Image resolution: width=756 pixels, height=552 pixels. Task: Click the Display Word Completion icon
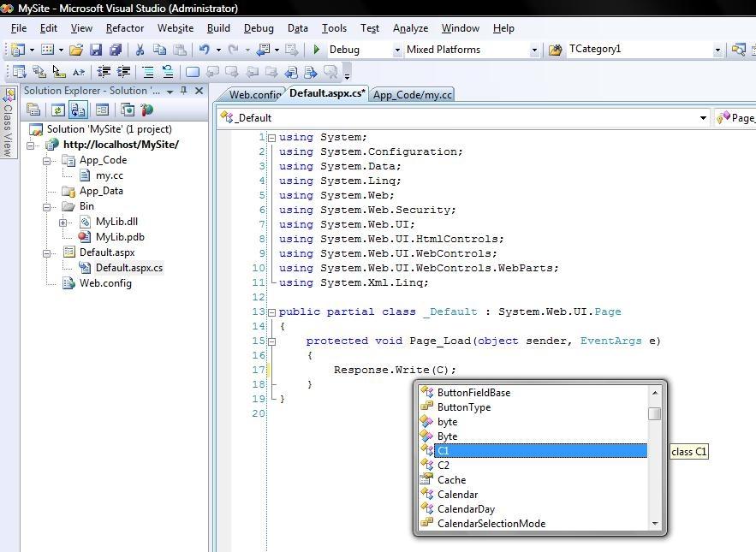pyautogui.click(x=79, y=72)
